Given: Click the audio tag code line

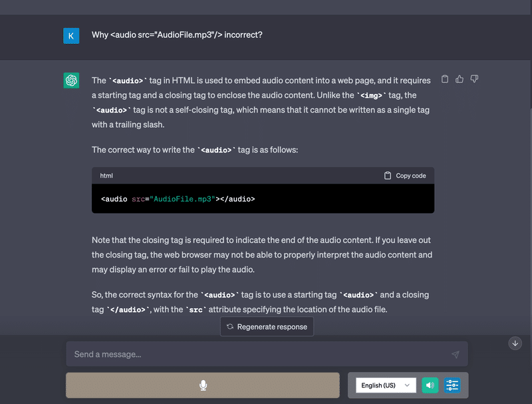Looking at the screenshot, I should 178,199.
